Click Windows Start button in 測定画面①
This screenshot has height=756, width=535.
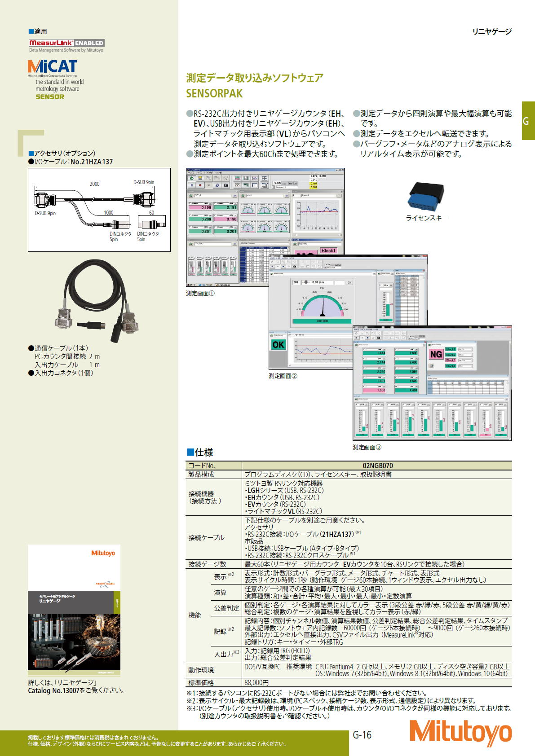[191, 285]
